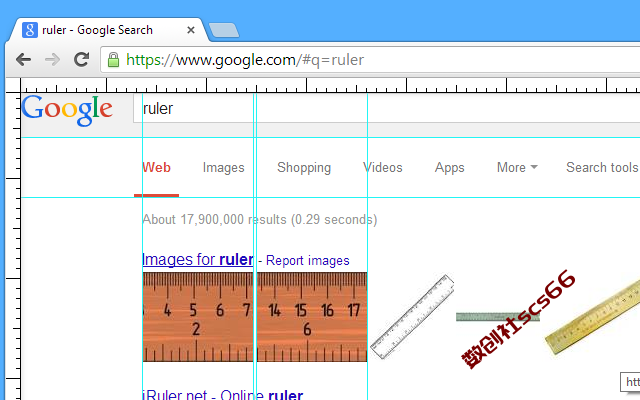640x400 pixels.
Task: Click the Google favicon on the tab
Action: click(x=30, y=30)
